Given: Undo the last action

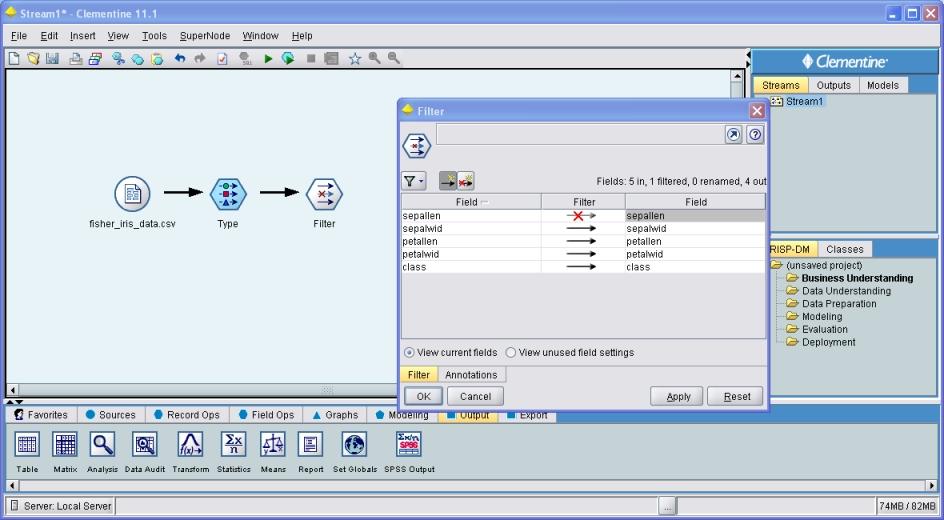Looking at the screenshot, I should click(x=180, y=58).
